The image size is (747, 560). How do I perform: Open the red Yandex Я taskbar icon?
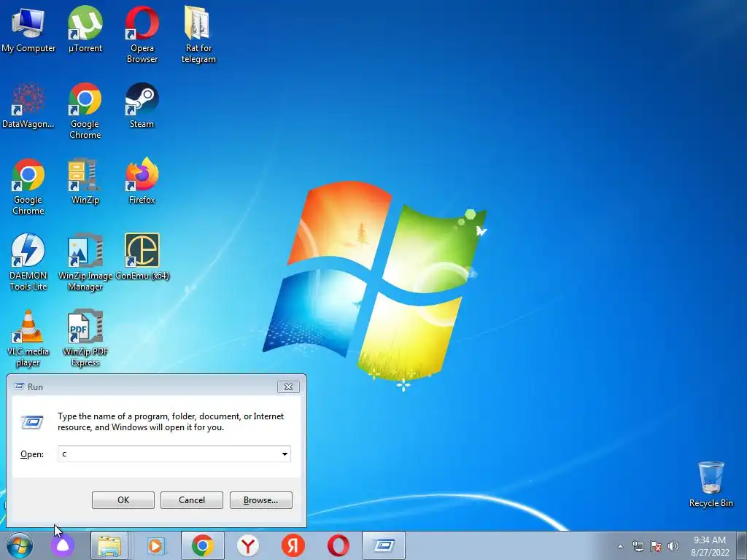293,545
